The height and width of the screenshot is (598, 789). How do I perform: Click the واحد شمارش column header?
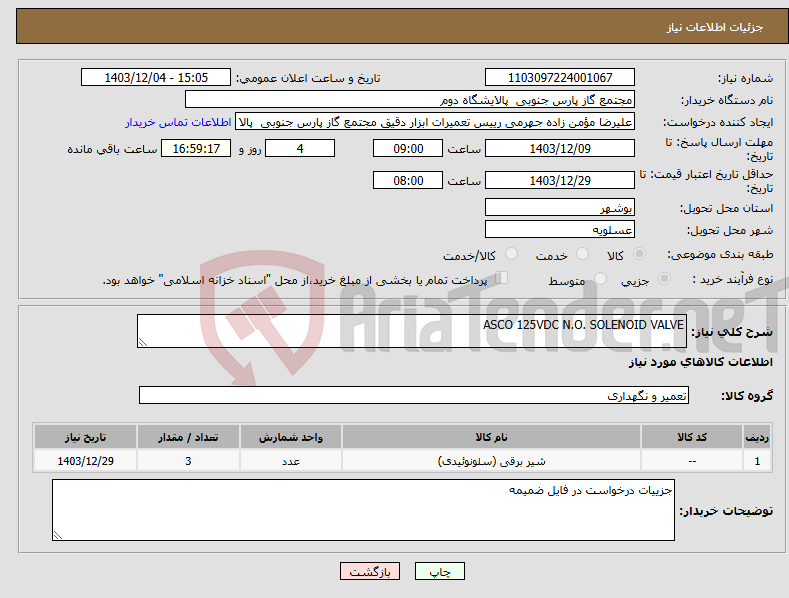tap(291, 437)
